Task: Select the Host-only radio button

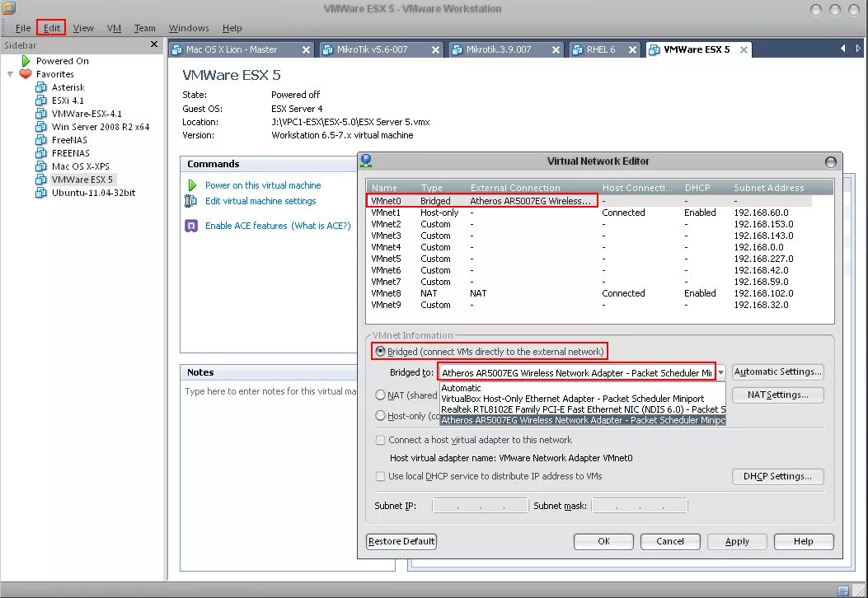Action: [x=380, y=415]
